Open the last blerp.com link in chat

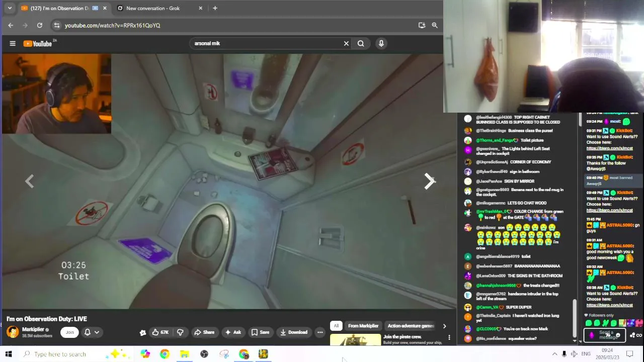609,305
